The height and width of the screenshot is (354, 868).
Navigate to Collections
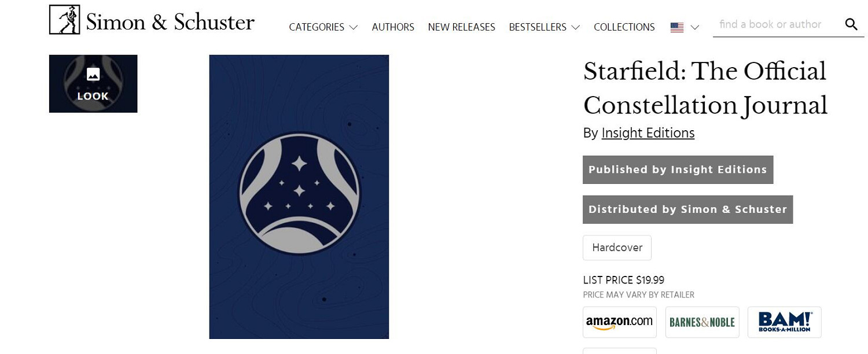click(x=624, y=27)
